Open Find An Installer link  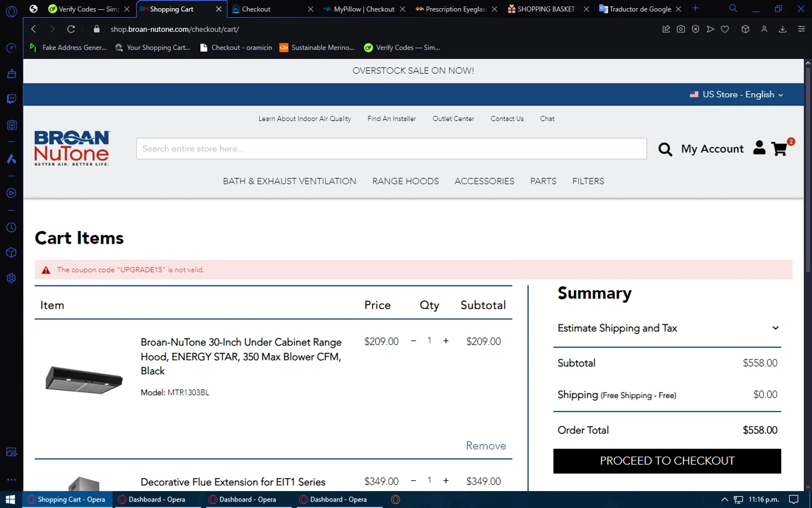(392, 119)
